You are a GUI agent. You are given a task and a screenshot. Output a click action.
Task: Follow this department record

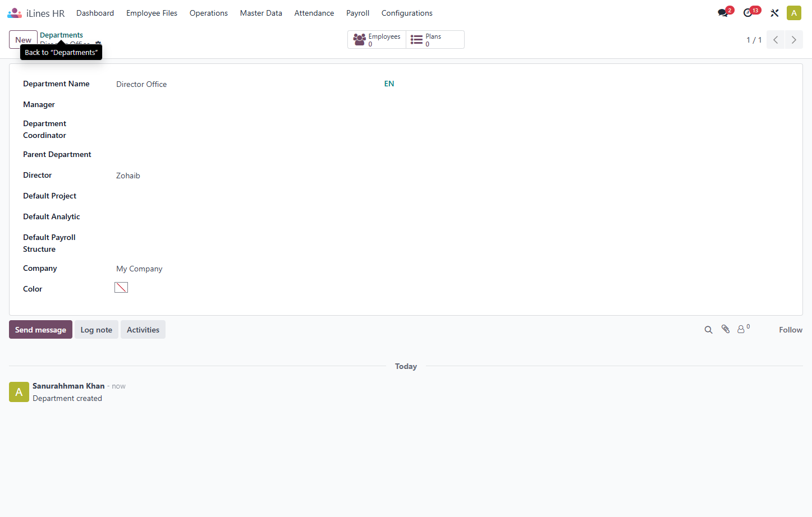coord(791,330)
